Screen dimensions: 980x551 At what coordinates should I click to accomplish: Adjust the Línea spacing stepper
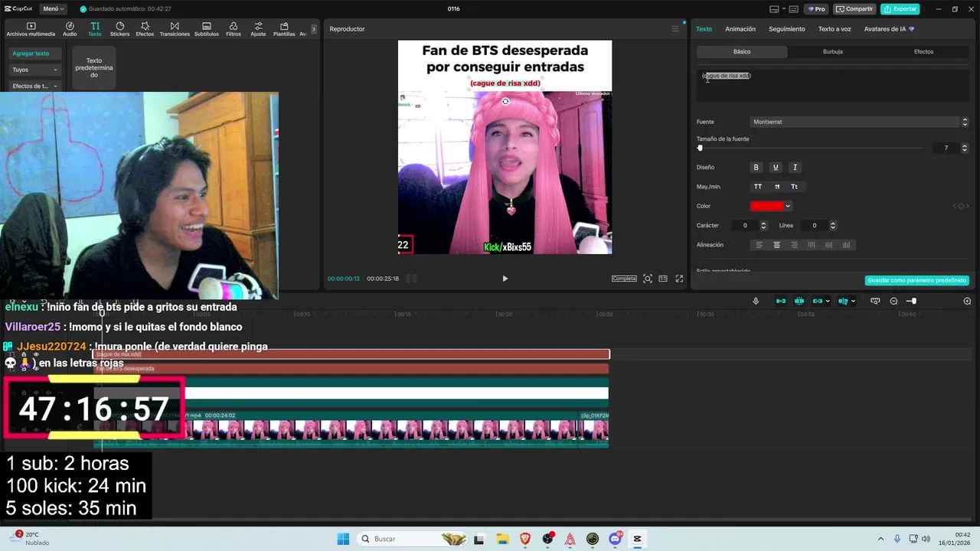coord(833,226)
